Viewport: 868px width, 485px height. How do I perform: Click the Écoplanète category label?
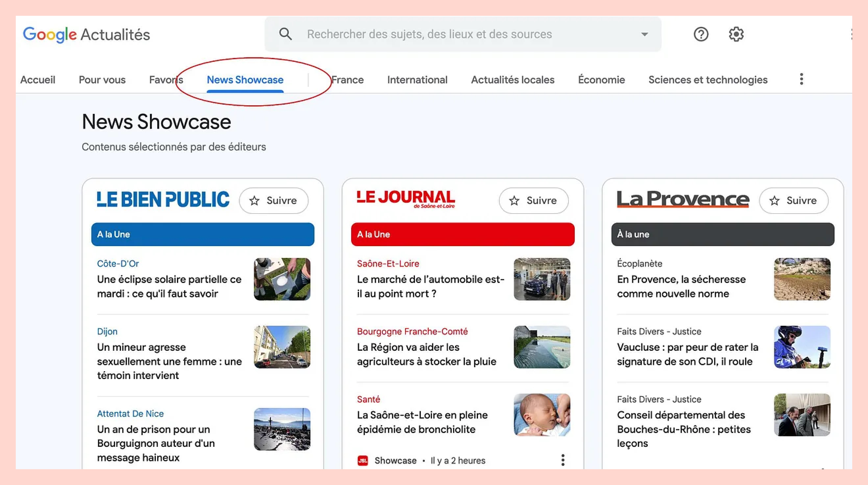639,264
